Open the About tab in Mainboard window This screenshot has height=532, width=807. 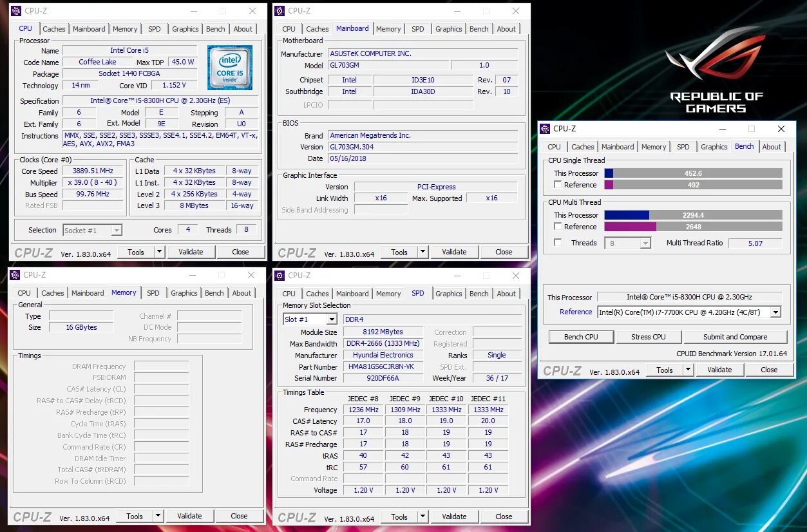[506, 29]
